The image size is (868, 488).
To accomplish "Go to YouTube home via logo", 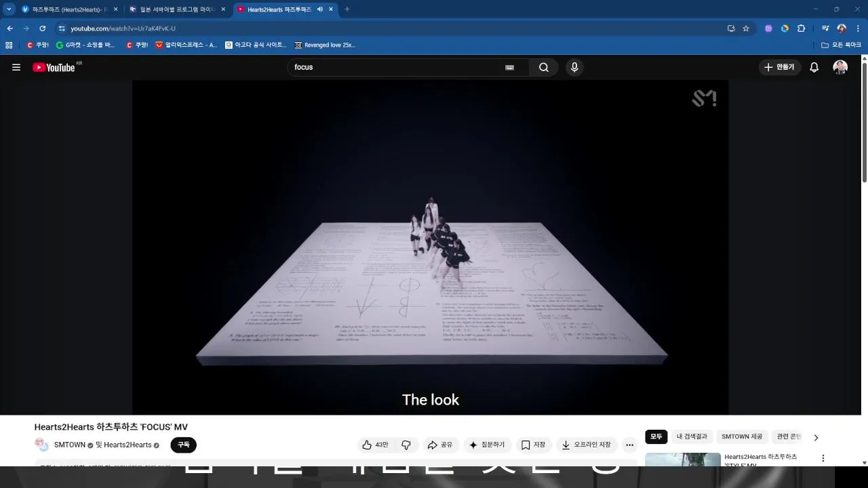I will pyautogui.click(x=54, y=67).
